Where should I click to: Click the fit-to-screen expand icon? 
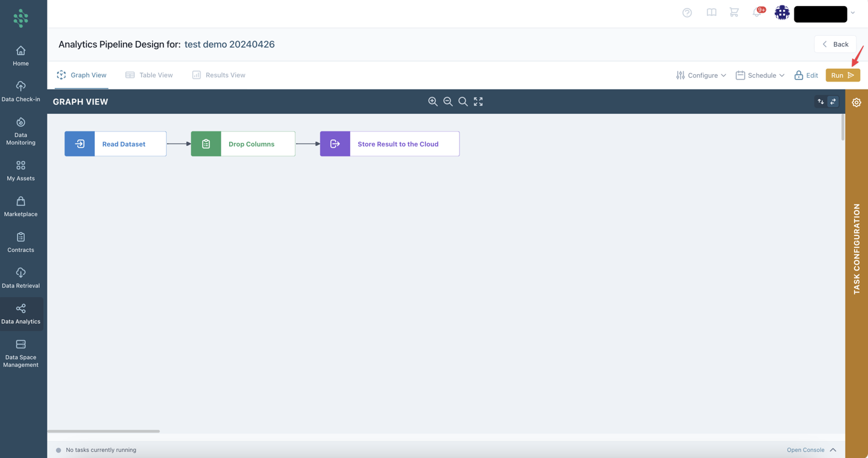(x=478, y=102)
